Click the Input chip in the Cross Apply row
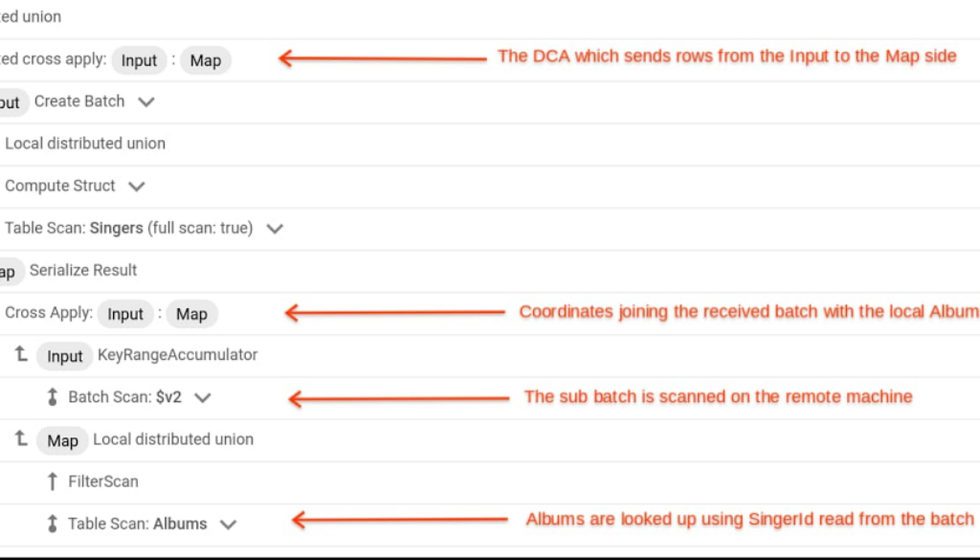The width and height of the screenshot is (980, 560). pos(125,314)
